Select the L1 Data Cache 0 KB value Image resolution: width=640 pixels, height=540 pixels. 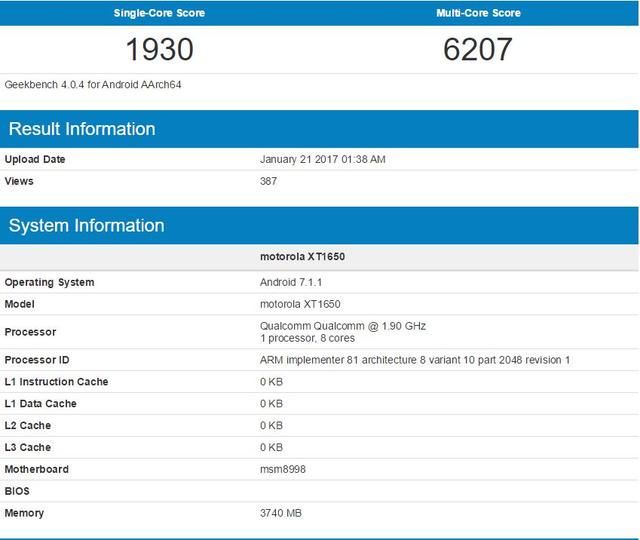click(271, 404)
